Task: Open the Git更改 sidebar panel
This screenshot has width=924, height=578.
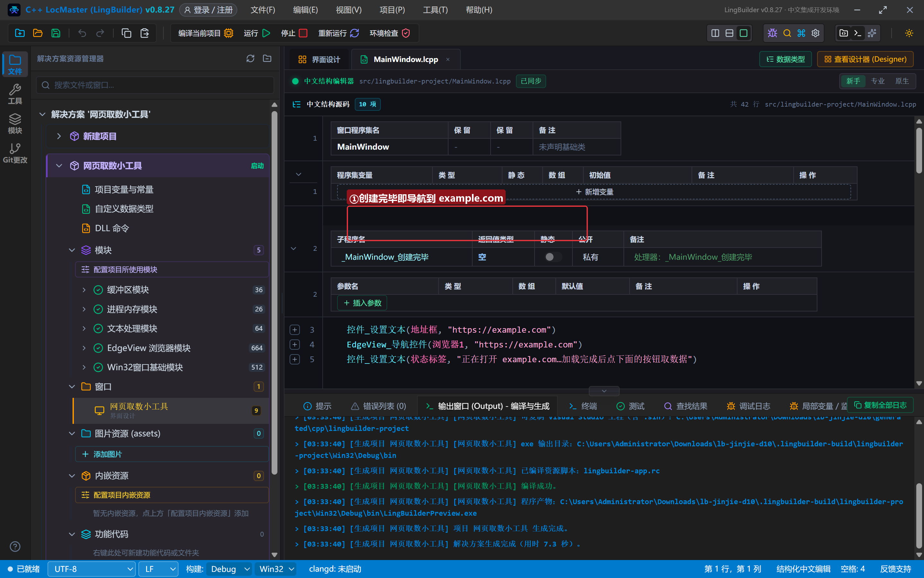Action: [15, 153]
